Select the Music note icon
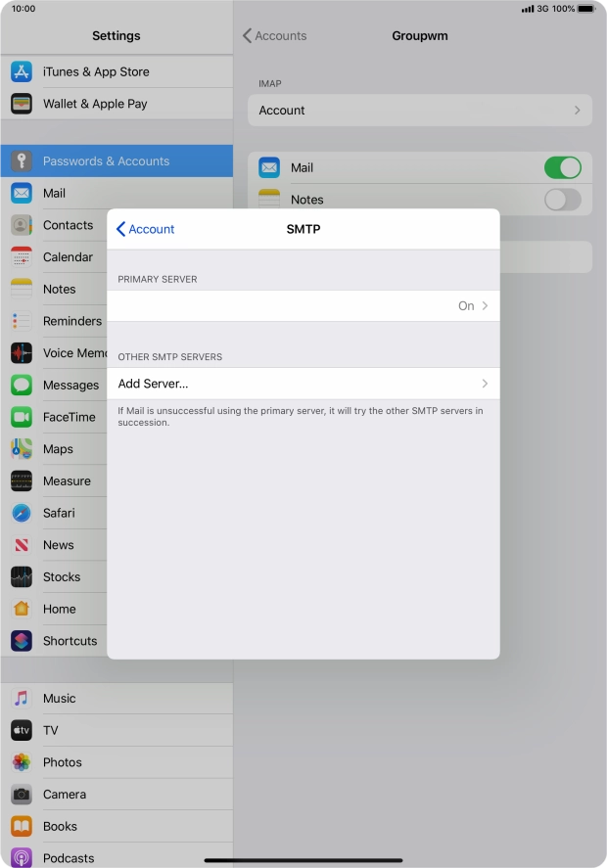Viewport: 607px width, 868px height. [x=22, y=699]
